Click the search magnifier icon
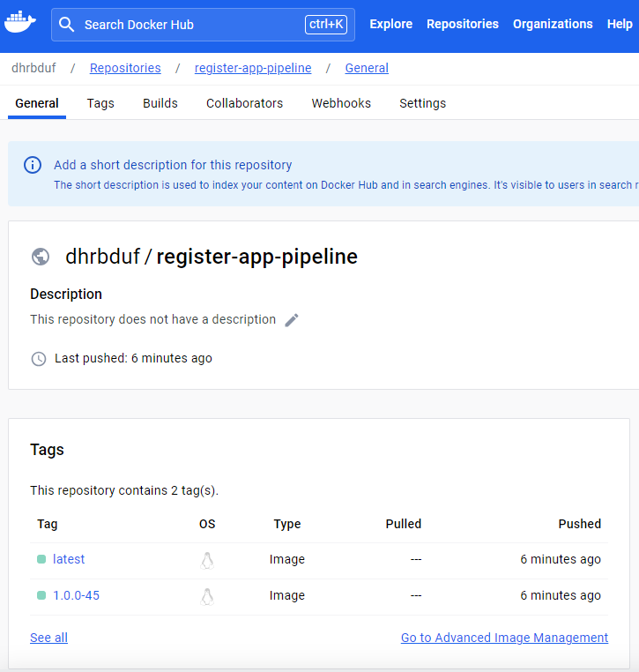The height and width of the screenshot is (672, 639). click(x=66, y=25)
